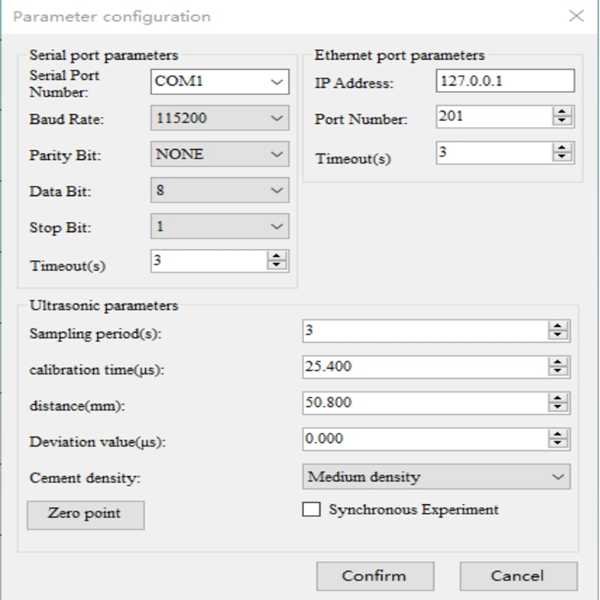This screenshot has width=600, height=600.
Task: Increase the calibration time value
Action: click(x=558, y=362)
